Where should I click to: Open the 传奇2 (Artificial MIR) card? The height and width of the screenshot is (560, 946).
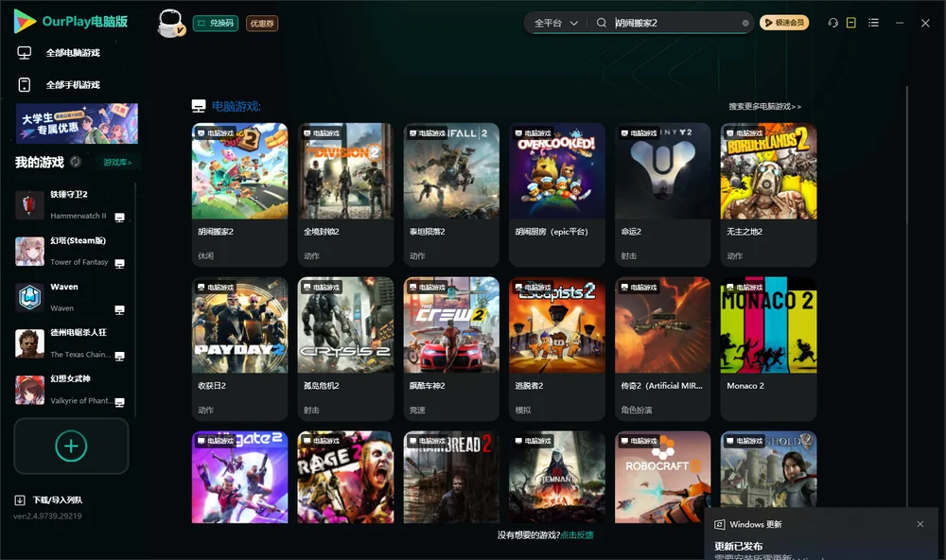[663, 349]
